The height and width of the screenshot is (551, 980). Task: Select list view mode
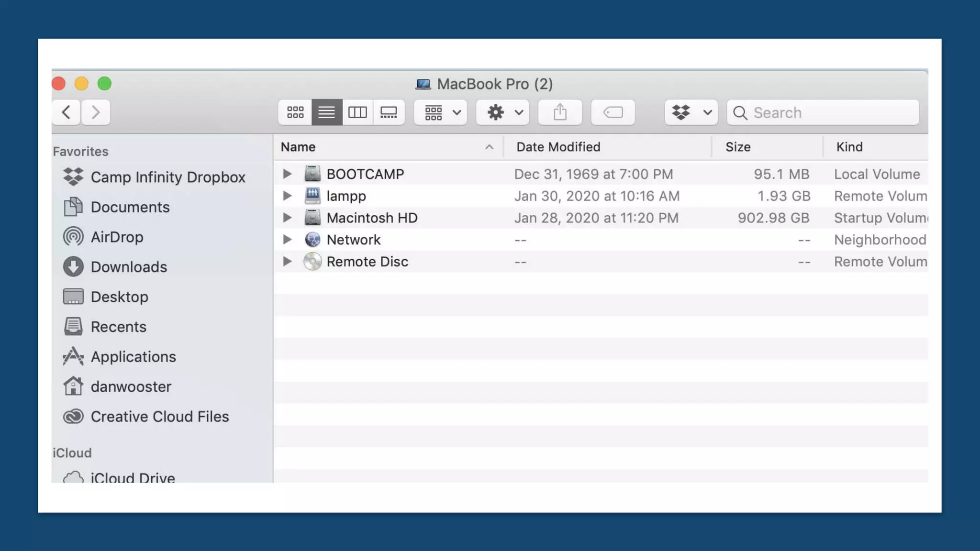coord(326,112)
